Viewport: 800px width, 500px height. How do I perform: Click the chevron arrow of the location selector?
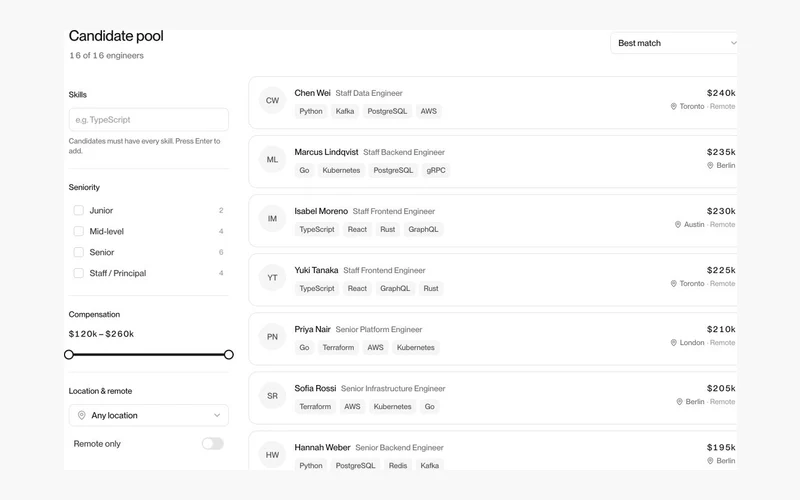(217, 415)
